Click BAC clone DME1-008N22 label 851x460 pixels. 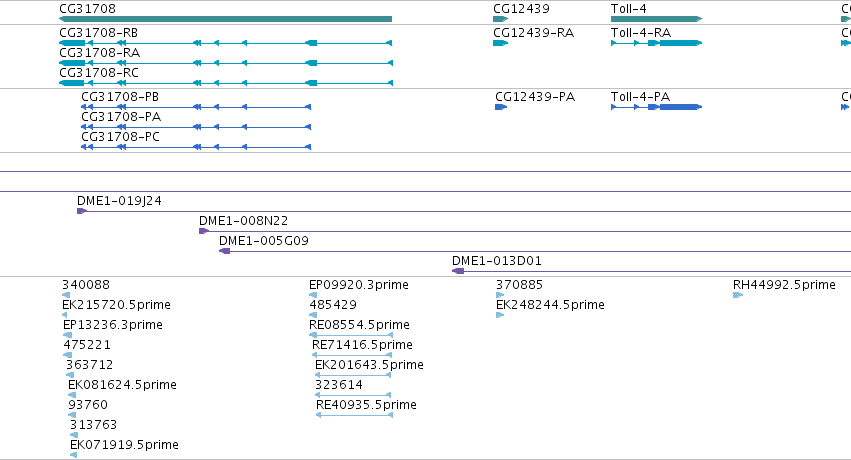click(244, 221)
